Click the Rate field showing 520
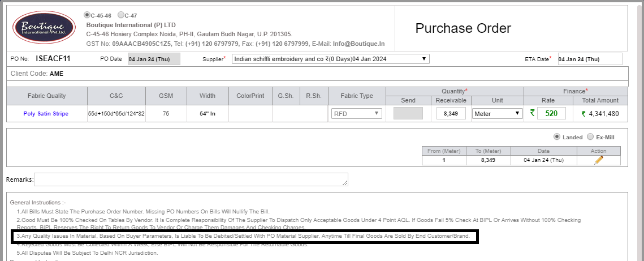 (551, 113)
